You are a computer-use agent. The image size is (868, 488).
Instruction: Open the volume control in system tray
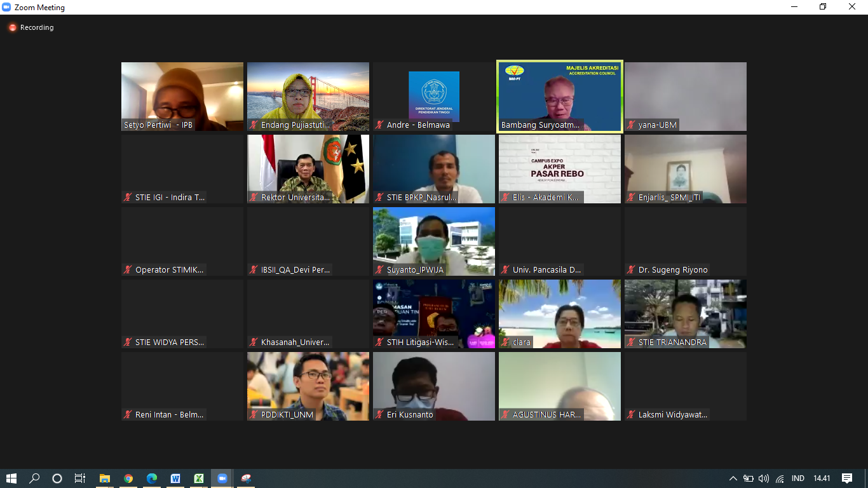pos(763,478)
